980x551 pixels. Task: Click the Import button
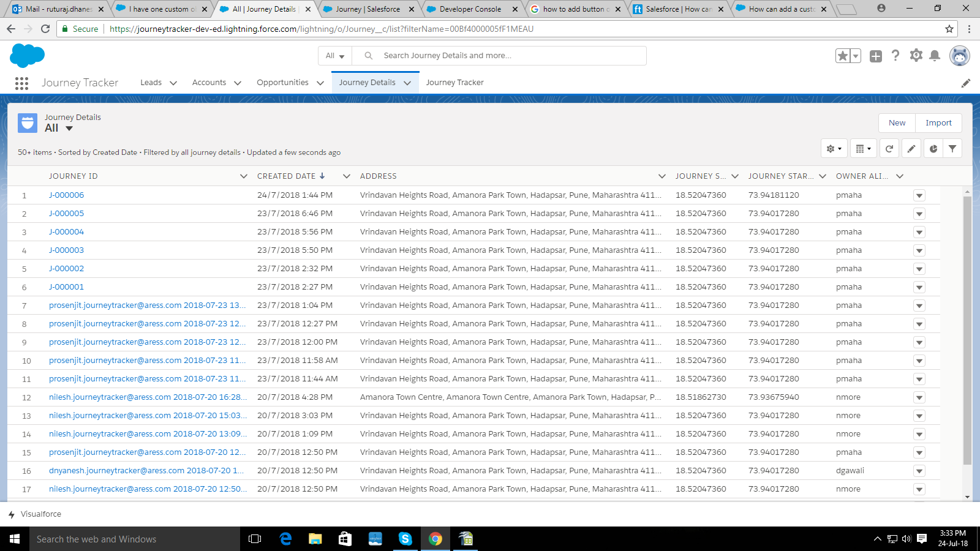[x=938, y=123]
